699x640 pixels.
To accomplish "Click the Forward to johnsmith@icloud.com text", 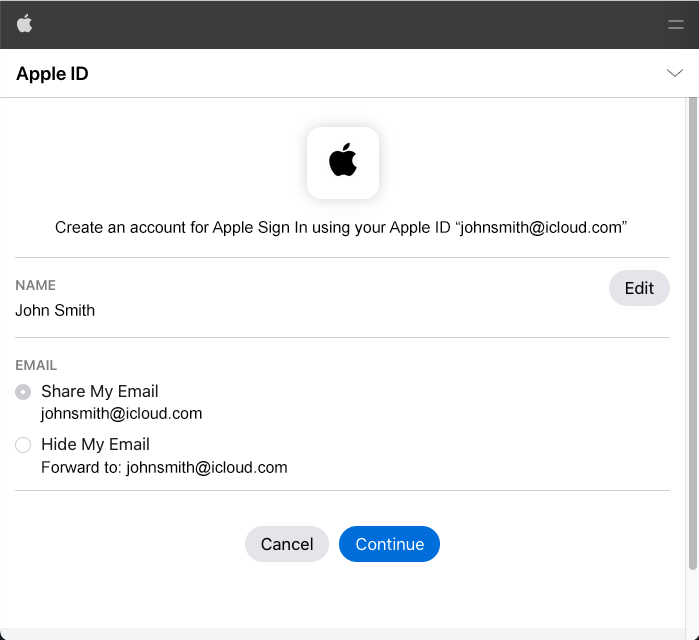I will tap(164, 467).
